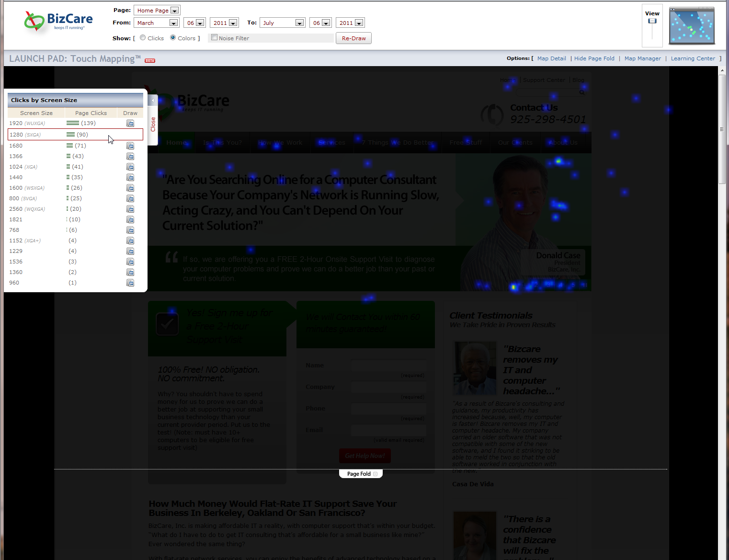
Task: Select the Clicks display radio button
Action: (143, 37)
